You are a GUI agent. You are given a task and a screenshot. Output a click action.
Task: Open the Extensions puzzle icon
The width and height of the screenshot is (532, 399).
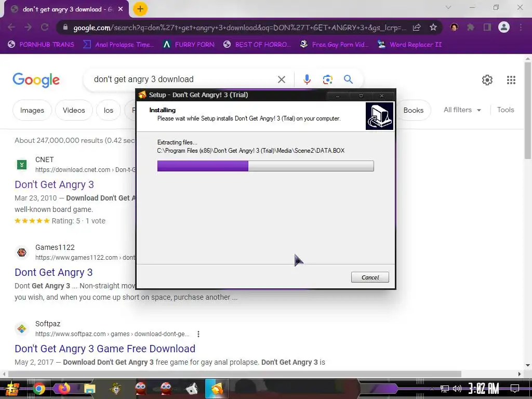pos(471,27)
